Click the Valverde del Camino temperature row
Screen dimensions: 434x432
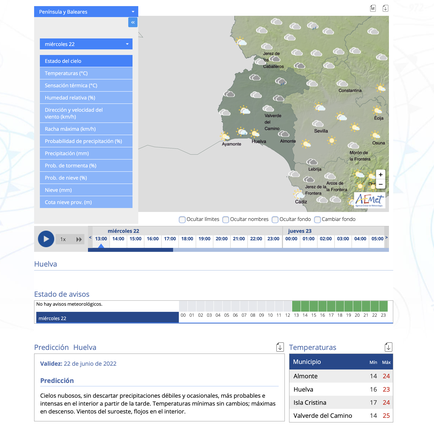click(341, 416)
